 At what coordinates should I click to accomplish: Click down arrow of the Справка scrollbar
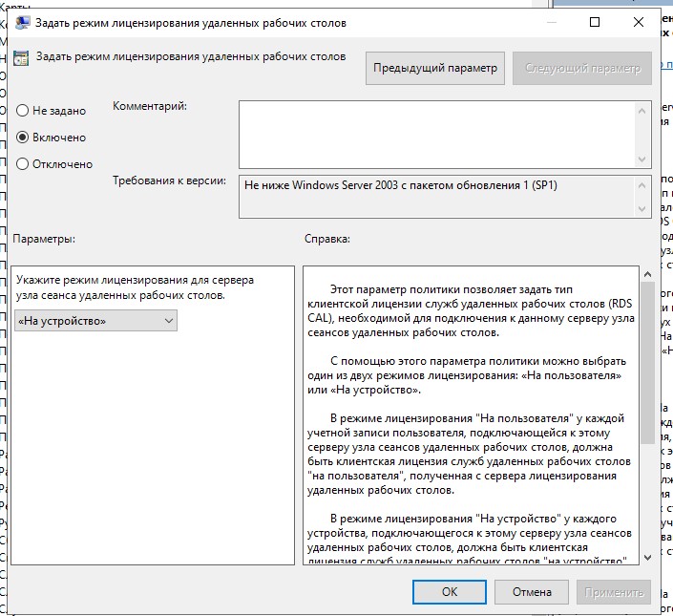click(x=647, y=557)
